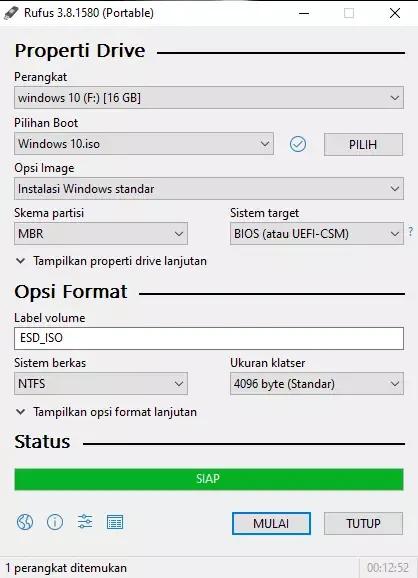Open the About info icon
This screenshot has width=418, height=578.
[55, 522]
